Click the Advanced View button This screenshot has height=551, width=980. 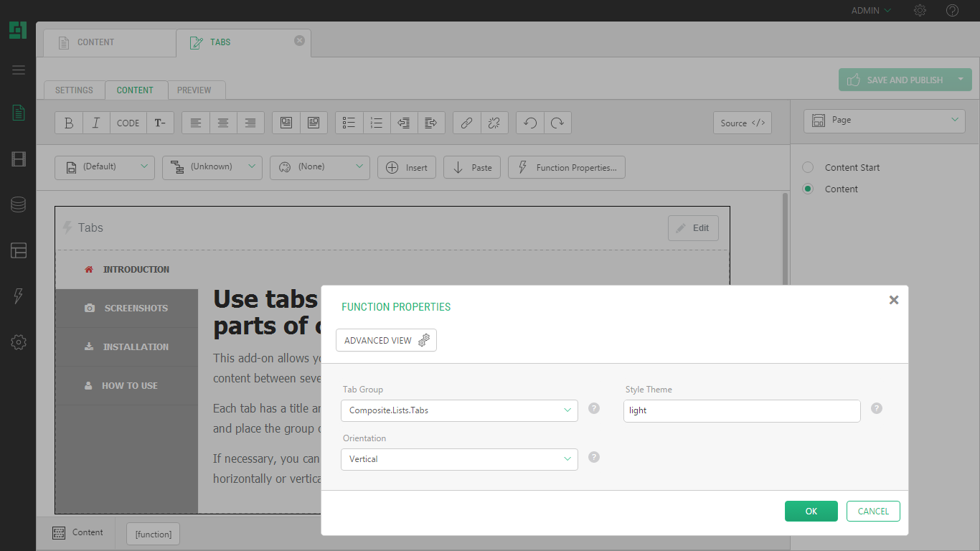(x=386, y=340)
